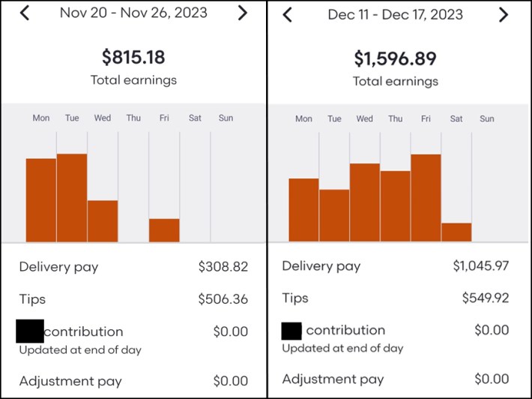Viewport: 532px width, 399px height.
Task: Select Wednesday bar in December chart
Action: pyautogui.click(x=365, y=202)
